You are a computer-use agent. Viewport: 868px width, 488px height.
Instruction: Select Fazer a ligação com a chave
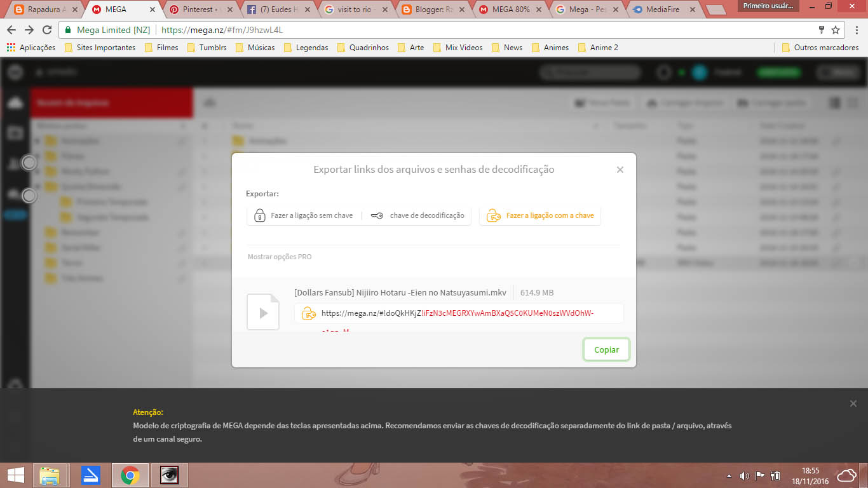540,215
